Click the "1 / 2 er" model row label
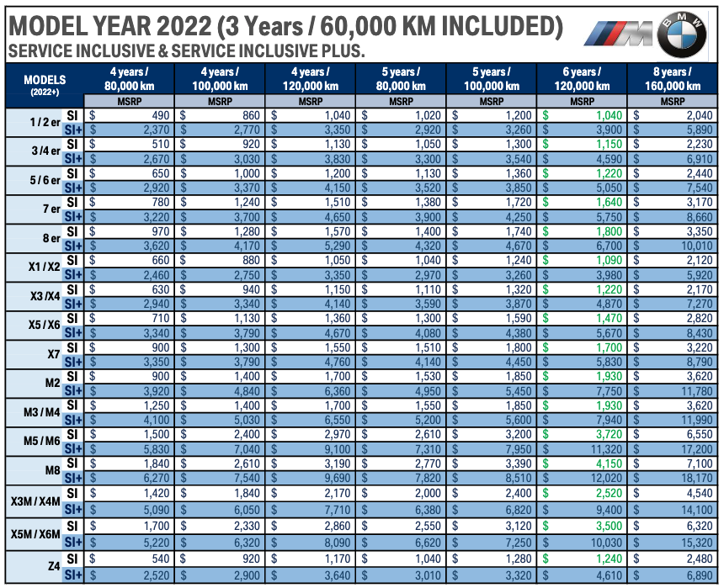 (45, 122)
